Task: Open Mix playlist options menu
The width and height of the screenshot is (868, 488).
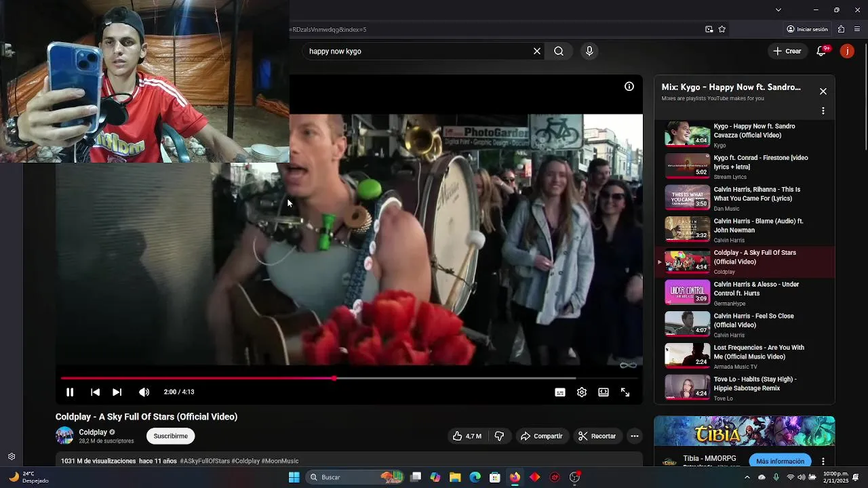Action: (x=823, y=110)
